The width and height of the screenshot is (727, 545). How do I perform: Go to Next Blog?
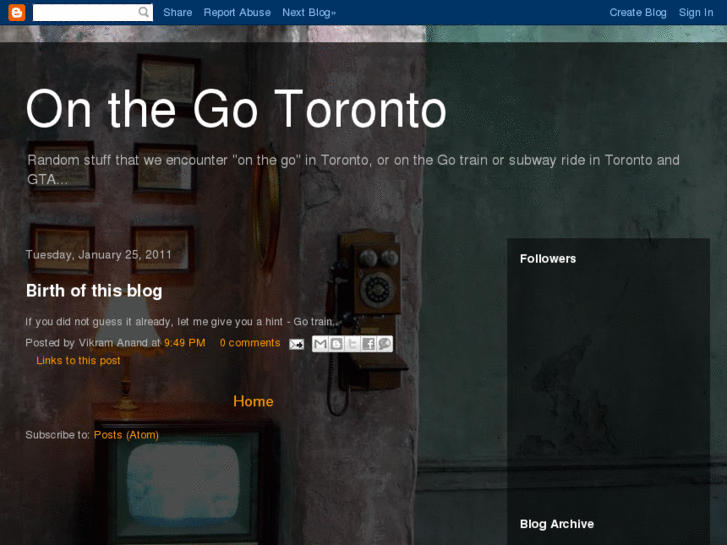click(309, 13)
